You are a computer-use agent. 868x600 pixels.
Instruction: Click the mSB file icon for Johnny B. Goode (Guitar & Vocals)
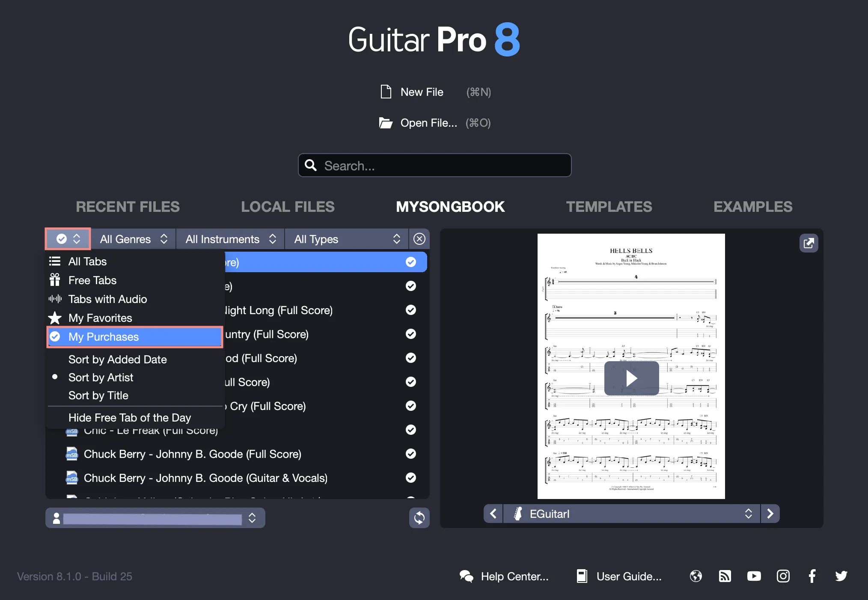coord(72,478)
